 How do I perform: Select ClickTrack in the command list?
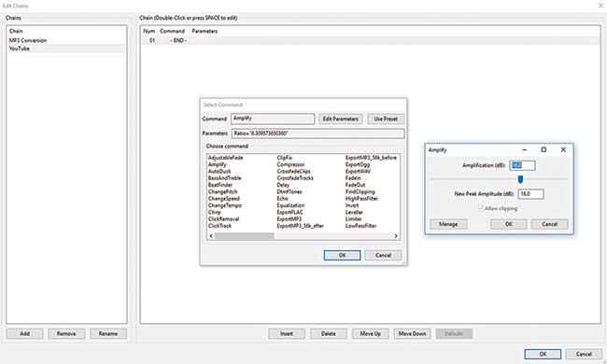point(219,226)
